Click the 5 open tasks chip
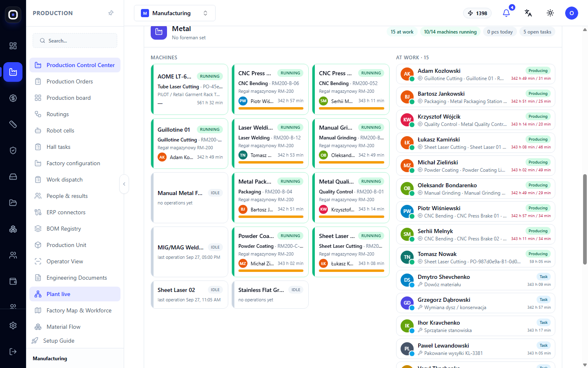Image resolution: width=588 pixels, height=368 pixels. tap(537, 32)
